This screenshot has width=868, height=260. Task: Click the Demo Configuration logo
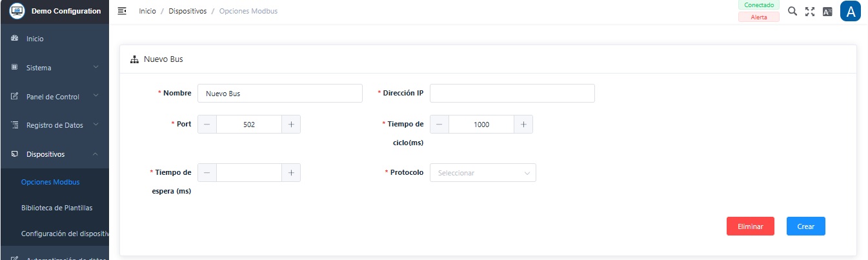coord(16,12)
